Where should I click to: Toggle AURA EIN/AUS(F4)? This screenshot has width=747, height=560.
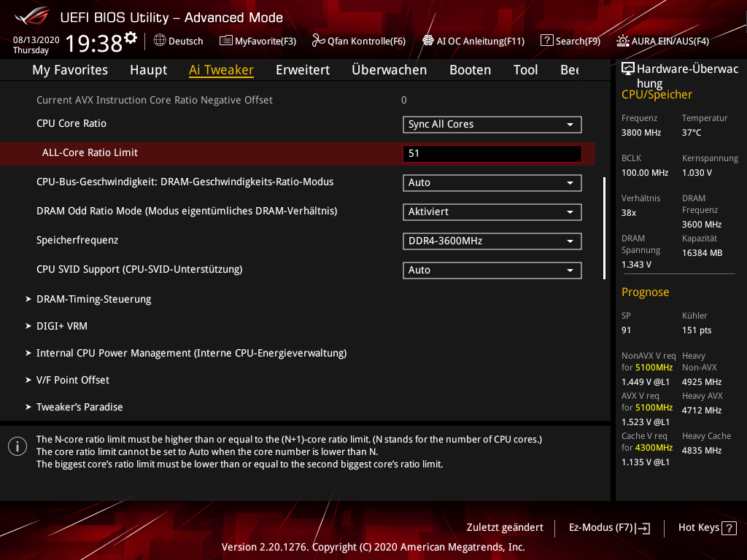pos(662,41)
